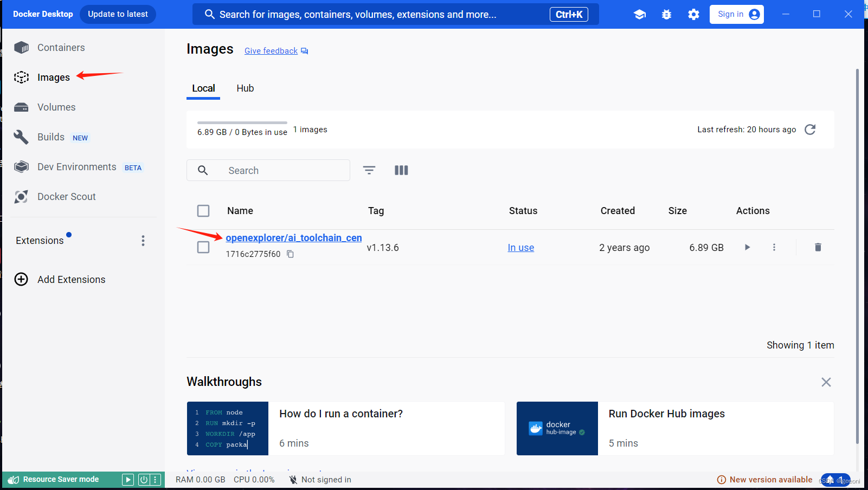868x490 pixels.
Task: Open the filter icon next to search
Action: tap(369, 170)
